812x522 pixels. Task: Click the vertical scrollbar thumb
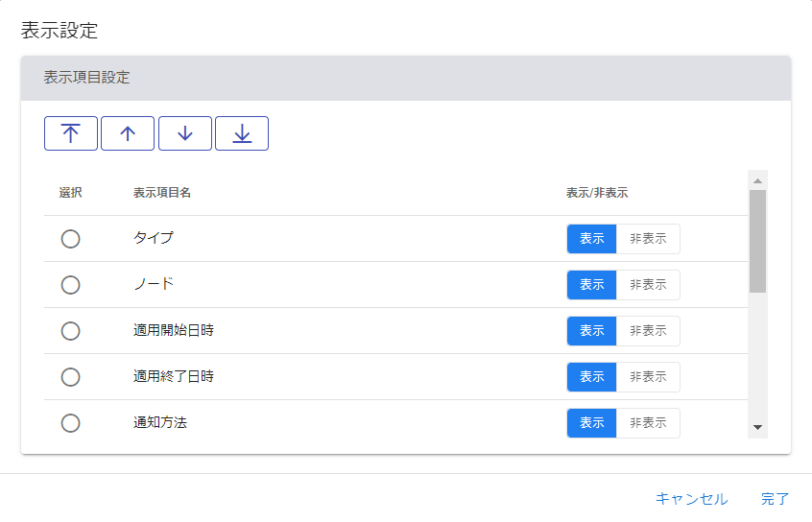757,240
